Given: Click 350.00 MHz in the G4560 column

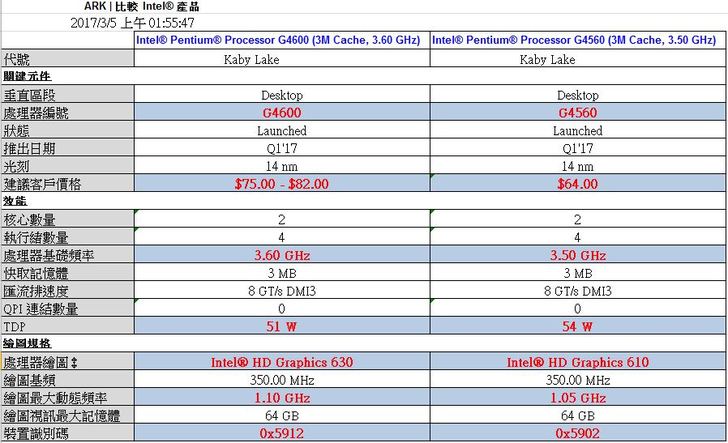Looking at the screenshot, I should click(578, 380).
